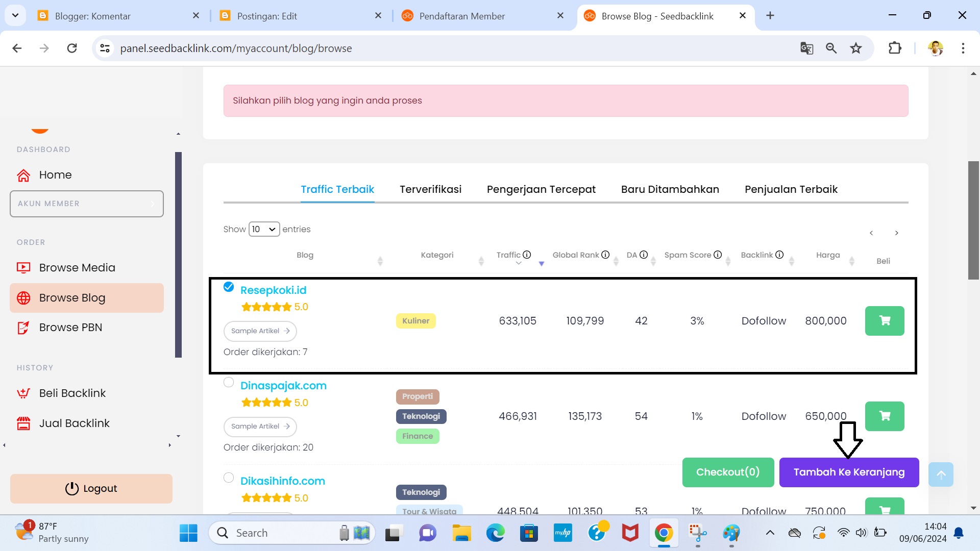Click the Spam Score info icon
The width and height of the screenshot is (980, 551).
pyautogui.click(x=717, y=255)
